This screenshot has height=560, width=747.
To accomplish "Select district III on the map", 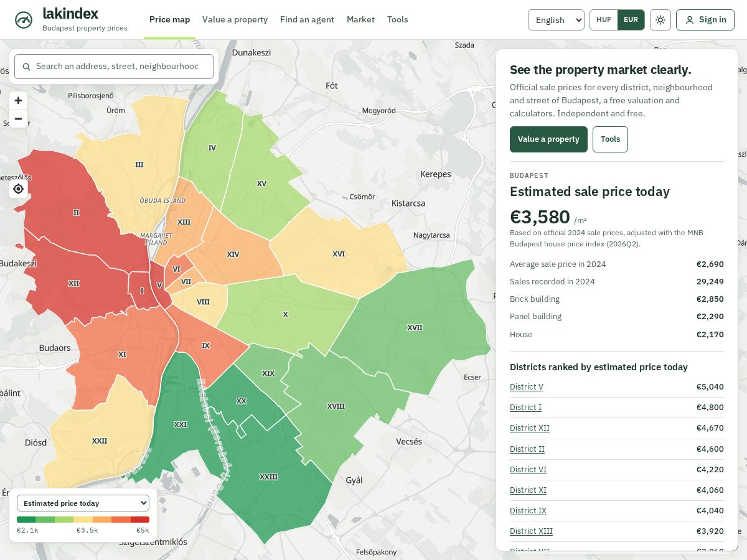I will [139, 164].
